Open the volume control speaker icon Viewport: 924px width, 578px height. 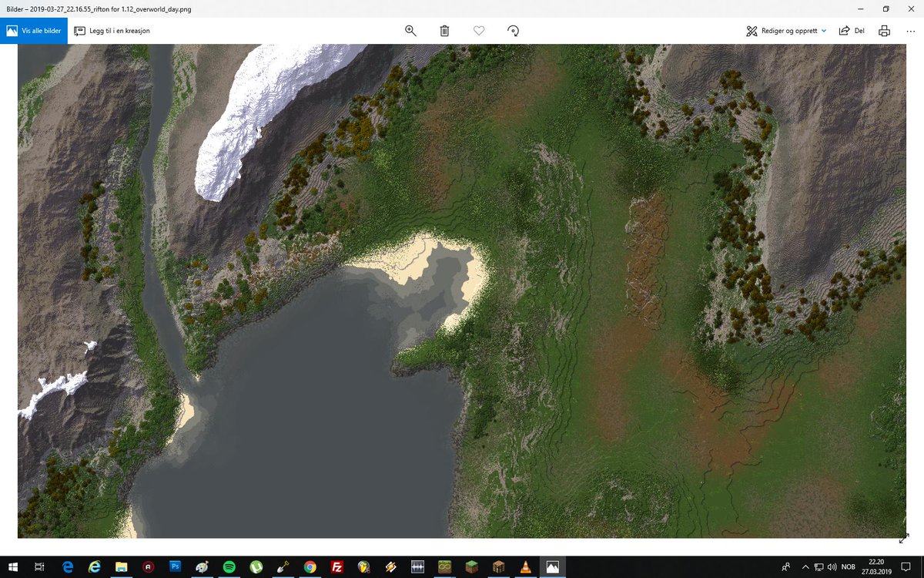tap(832, 566)
